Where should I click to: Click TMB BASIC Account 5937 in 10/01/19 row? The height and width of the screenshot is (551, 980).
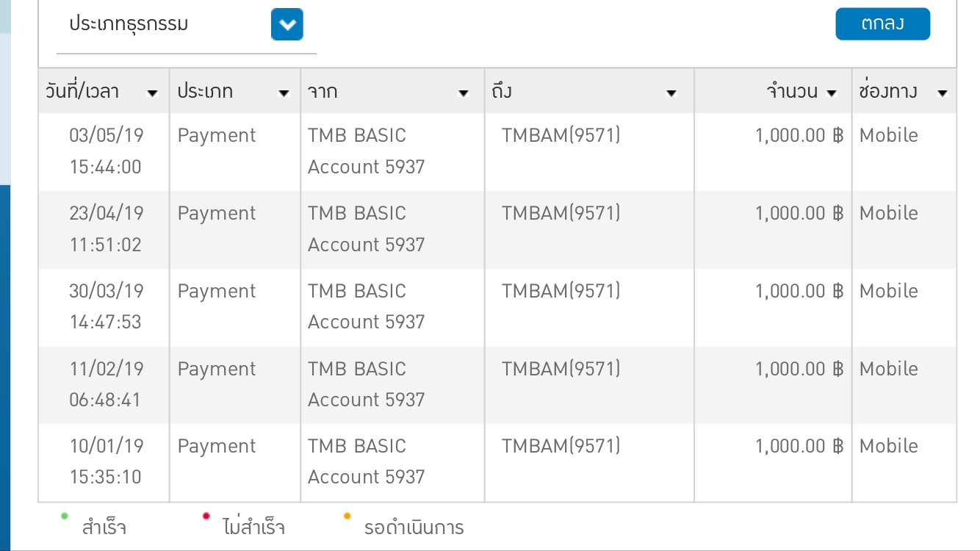pyautogui.click(x=366, y=461)
